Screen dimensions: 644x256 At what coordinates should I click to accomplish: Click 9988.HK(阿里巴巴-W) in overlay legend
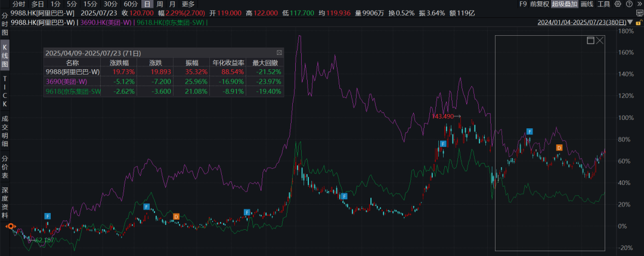pyautogui.click(x=43, y=22)
